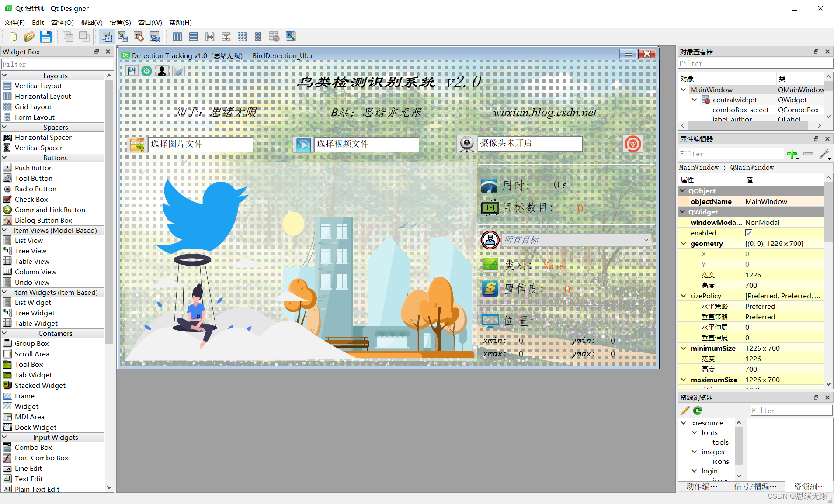Viewport: 834px width, 504px height.
Task: Click the user silhouette icon in form
Action: click(162, 71)
